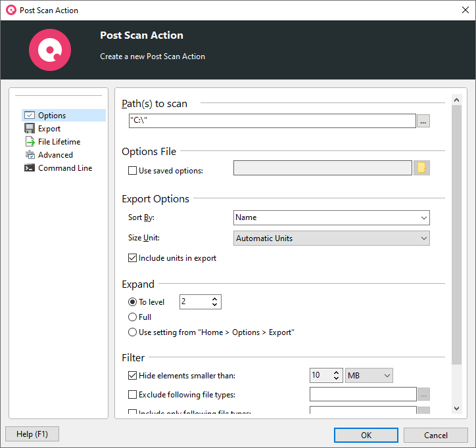Open the File Lifetime page

point(59,142)
